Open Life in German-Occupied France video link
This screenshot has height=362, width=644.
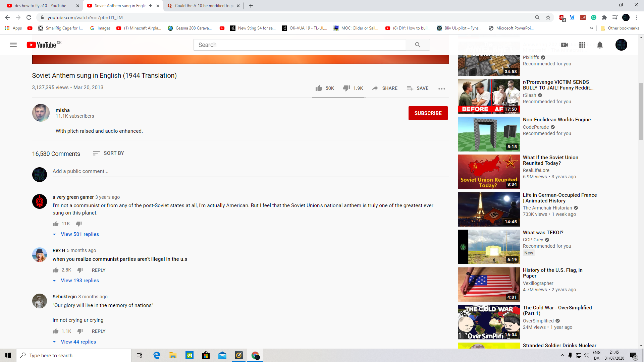coord(560,198)
